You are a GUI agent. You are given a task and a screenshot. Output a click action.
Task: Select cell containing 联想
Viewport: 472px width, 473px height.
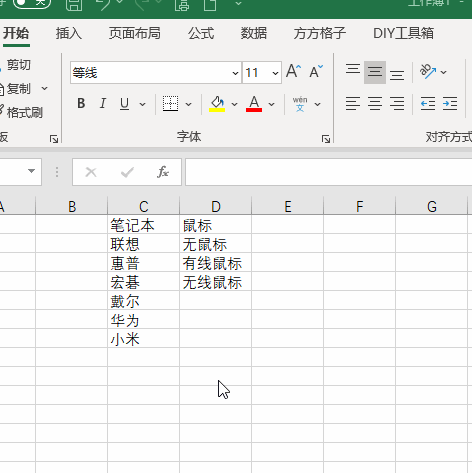coord(144,244)
